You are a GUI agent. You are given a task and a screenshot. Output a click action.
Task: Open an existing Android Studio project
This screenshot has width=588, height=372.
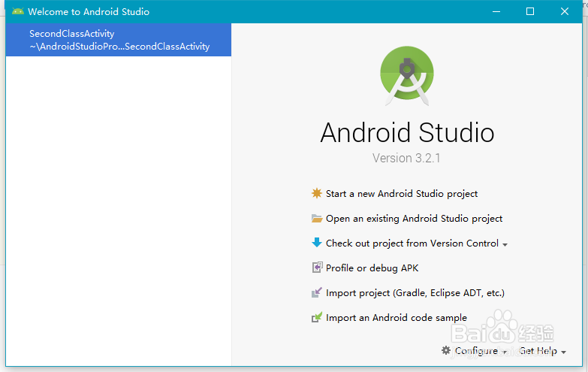coord(414,219)
